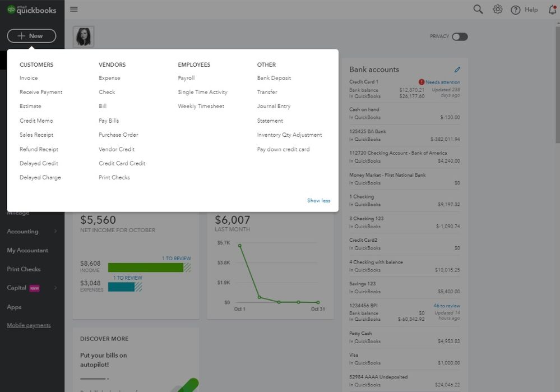
Task: Click the Oct 31 chart data point
Action: tap(318, 302)
